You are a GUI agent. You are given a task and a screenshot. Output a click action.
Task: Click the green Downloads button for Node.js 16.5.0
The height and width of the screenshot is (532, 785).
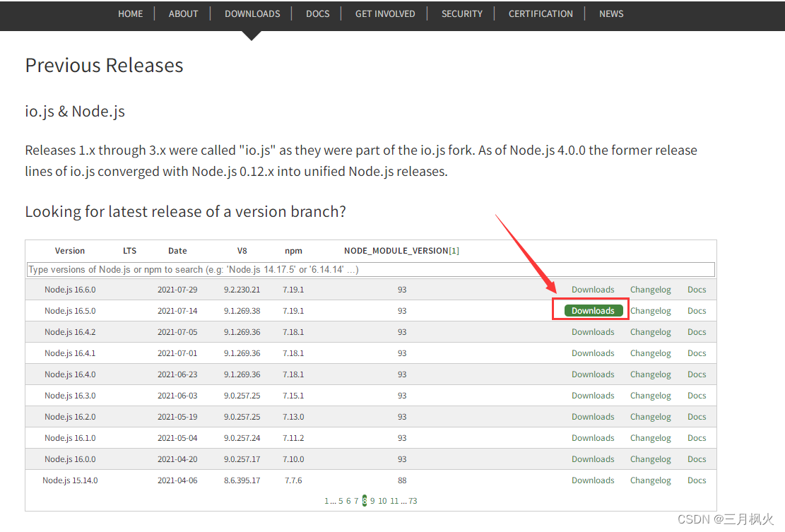[594, 311]
